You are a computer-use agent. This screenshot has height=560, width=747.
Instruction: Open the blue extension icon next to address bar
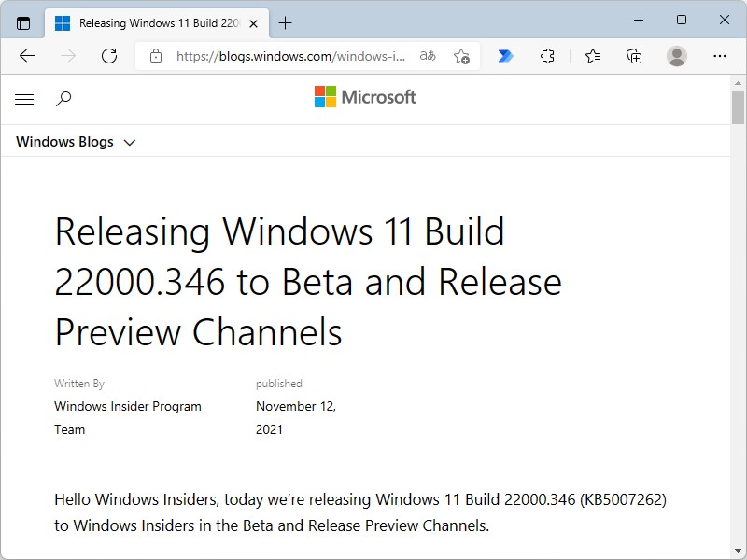click(x=504, y=56)
